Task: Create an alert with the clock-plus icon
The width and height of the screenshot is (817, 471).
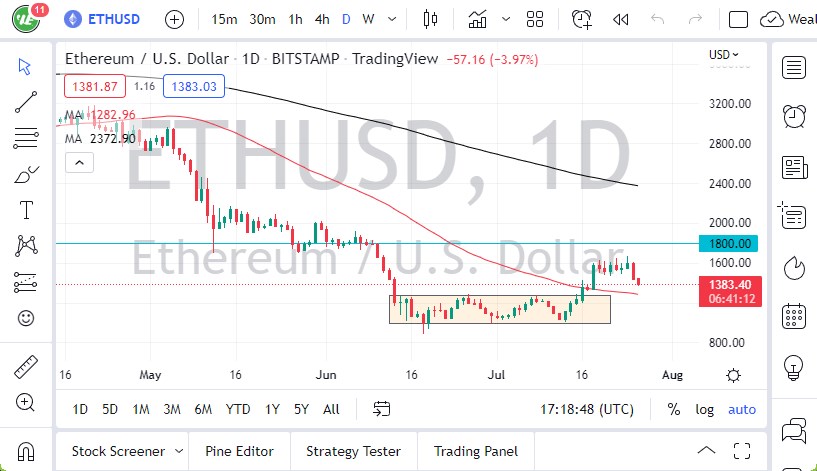Action: point(582,20)
